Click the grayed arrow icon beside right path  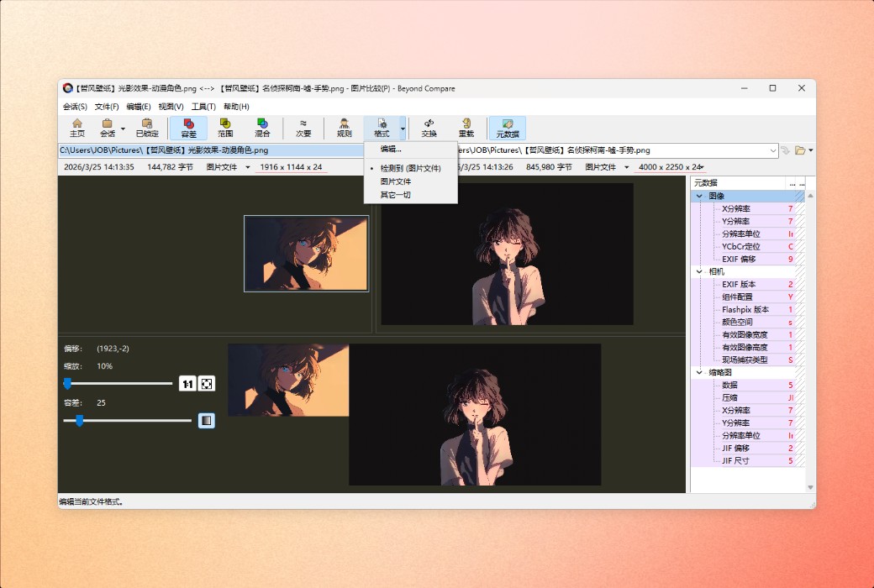pyautogui.click(x=785, y=150)
